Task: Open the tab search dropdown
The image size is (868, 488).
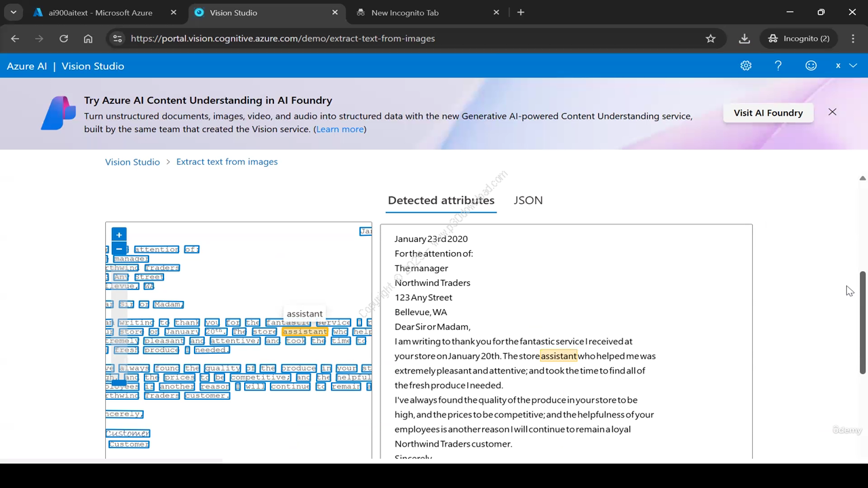Action: (x=13, y=12)
